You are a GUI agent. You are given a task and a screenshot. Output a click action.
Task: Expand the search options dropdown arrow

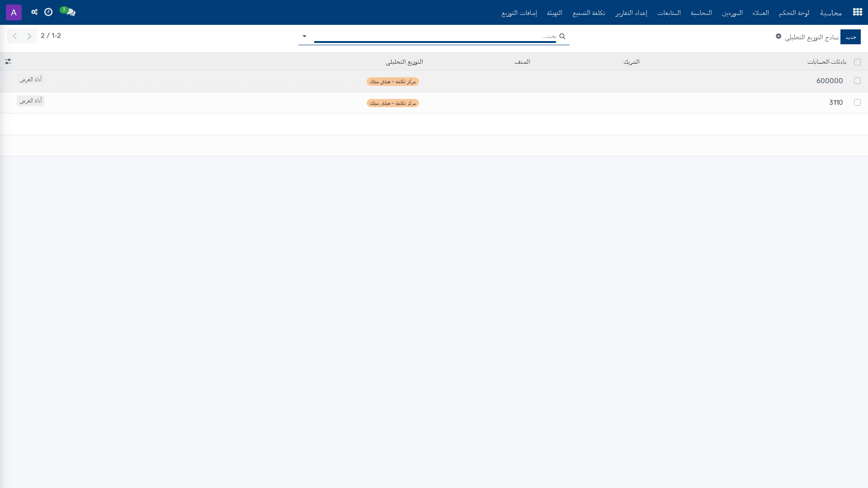click(x=304, y=36)
